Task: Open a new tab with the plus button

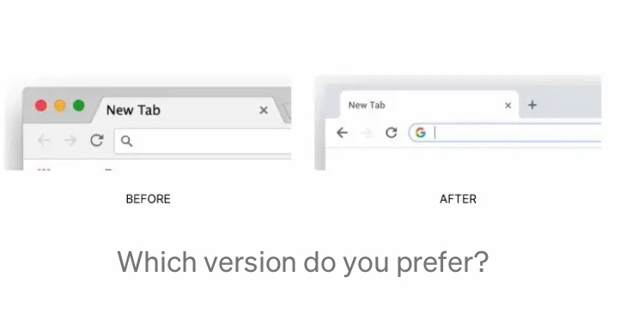Action: coord(532,105)
